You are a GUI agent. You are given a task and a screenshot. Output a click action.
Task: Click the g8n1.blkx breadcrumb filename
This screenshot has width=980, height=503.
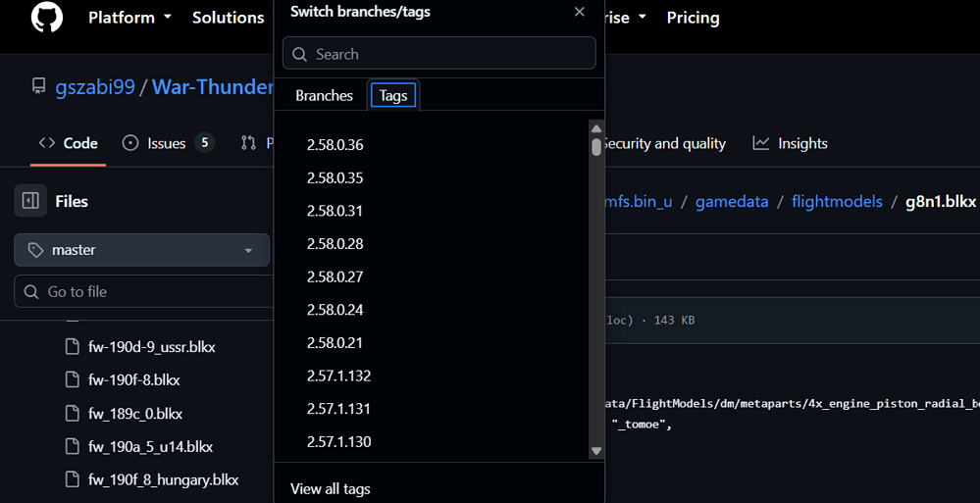[x=941, y=202]
